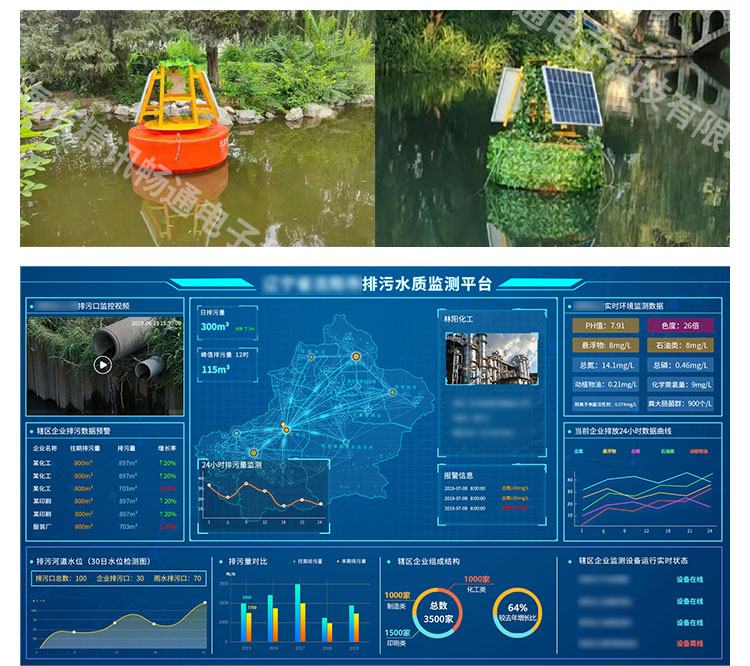Click the 企业名称 column header
The image size is (750, 666).
tap(45, 448)
